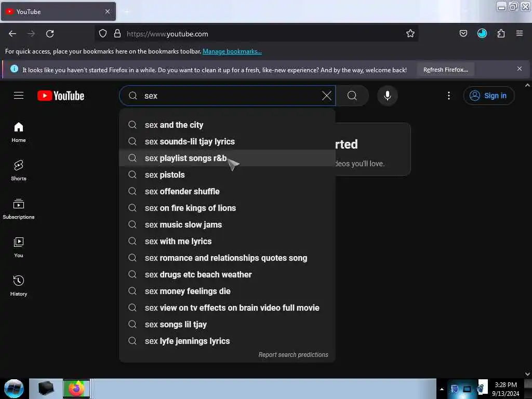Open History in the sidebar
The height and width of the screenshot is (399, 532).
point(19,286)
